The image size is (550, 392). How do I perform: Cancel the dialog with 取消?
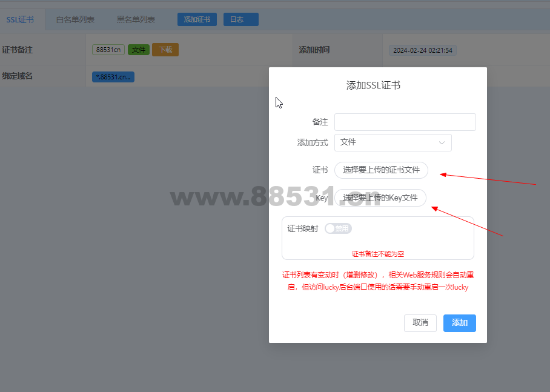coord(420,323)
